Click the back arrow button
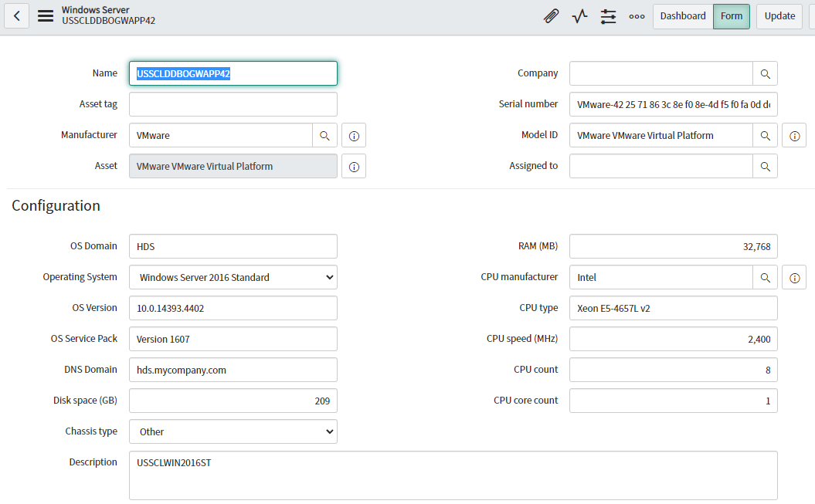The image size is (815, 504). point(17,15)
